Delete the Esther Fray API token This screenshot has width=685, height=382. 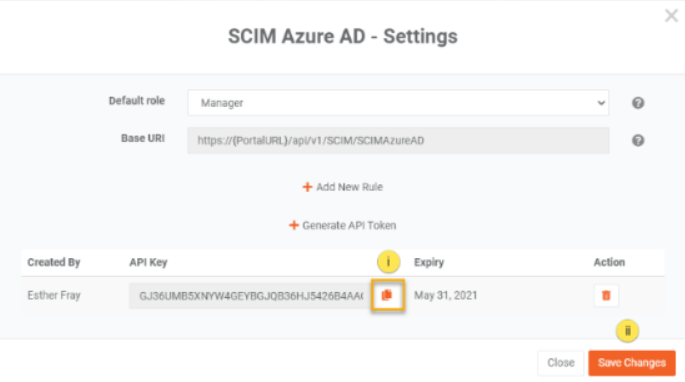click(x=606, y=295)
